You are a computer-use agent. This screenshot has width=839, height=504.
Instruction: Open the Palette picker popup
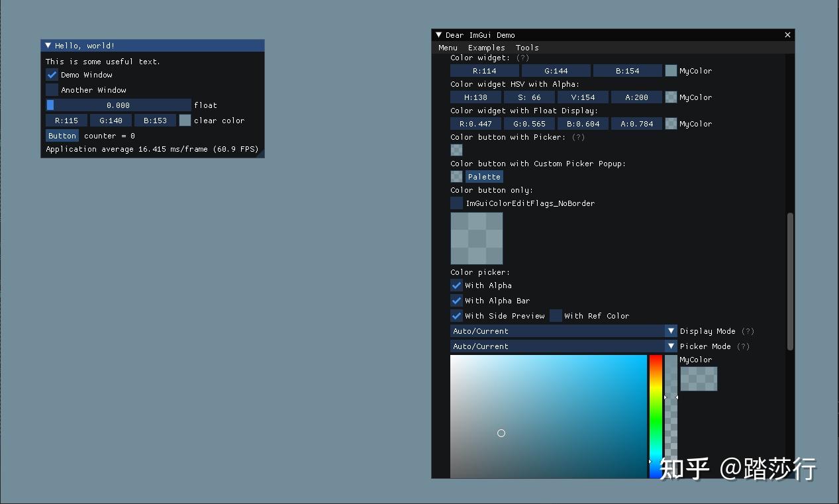(484, 176)
